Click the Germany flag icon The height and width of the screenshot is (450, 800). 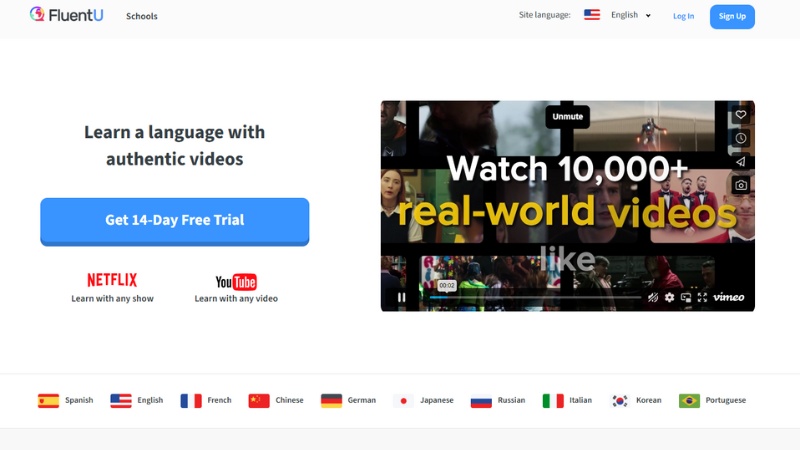click(x=331, y=401)
